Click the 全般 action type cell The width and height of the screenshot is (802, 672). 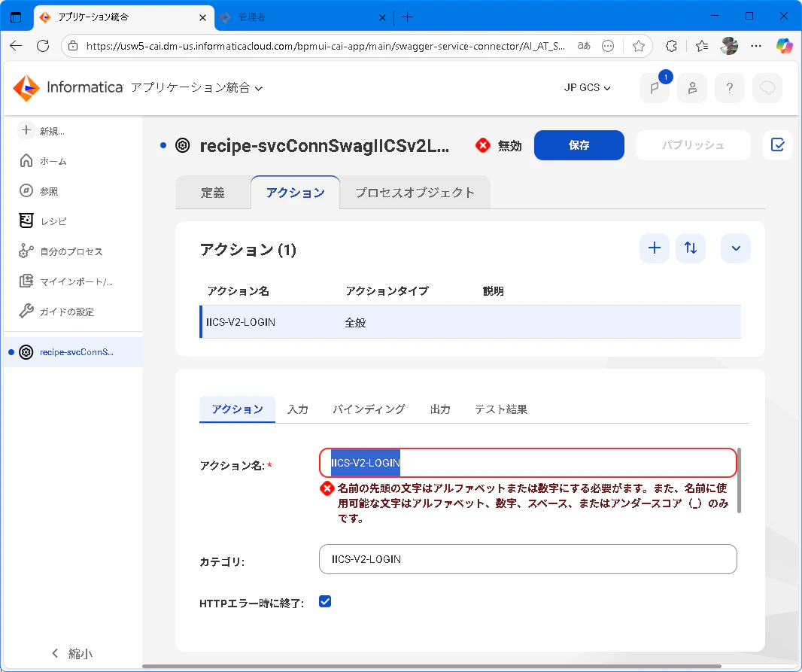pos(355,322)
